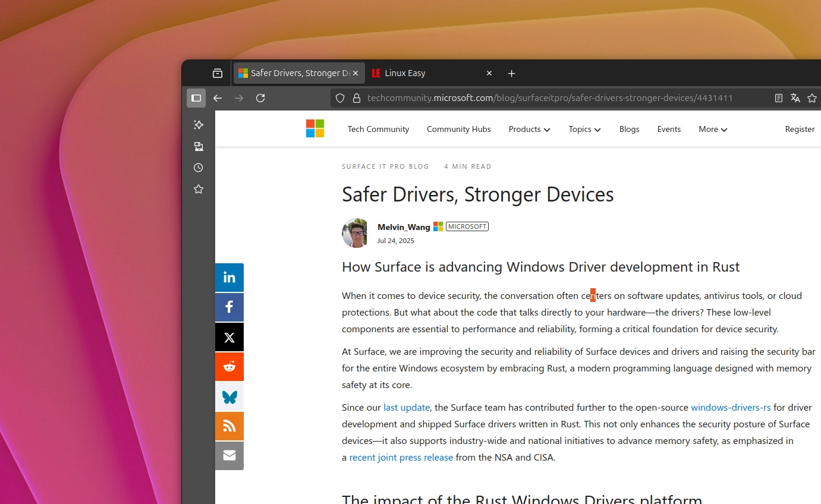The image size is (821, 504).
Task: View tracking protection shield details
Action: 339,97
